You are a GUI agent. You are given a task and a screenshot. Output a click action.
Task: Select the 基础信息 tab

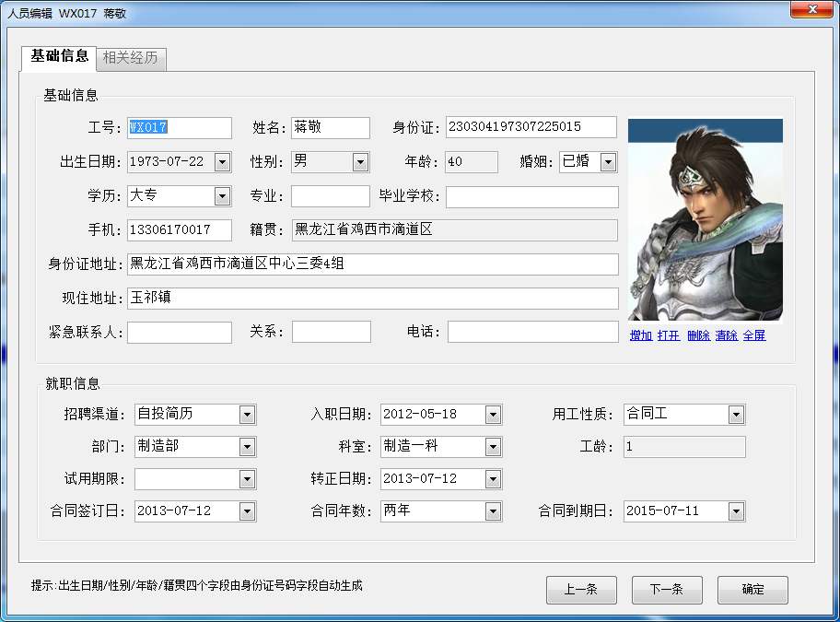point(59,57)
